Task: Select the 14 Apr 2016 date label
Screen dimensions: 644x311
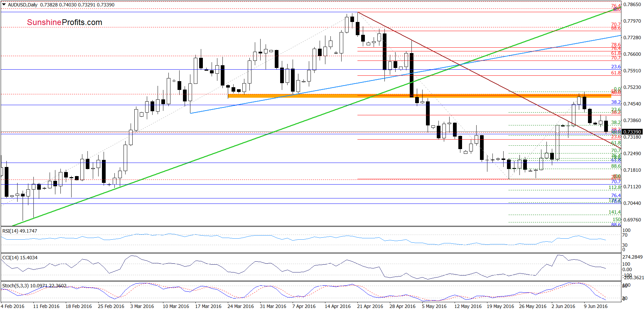Action: pyautogui.click(x=338, y=306)
